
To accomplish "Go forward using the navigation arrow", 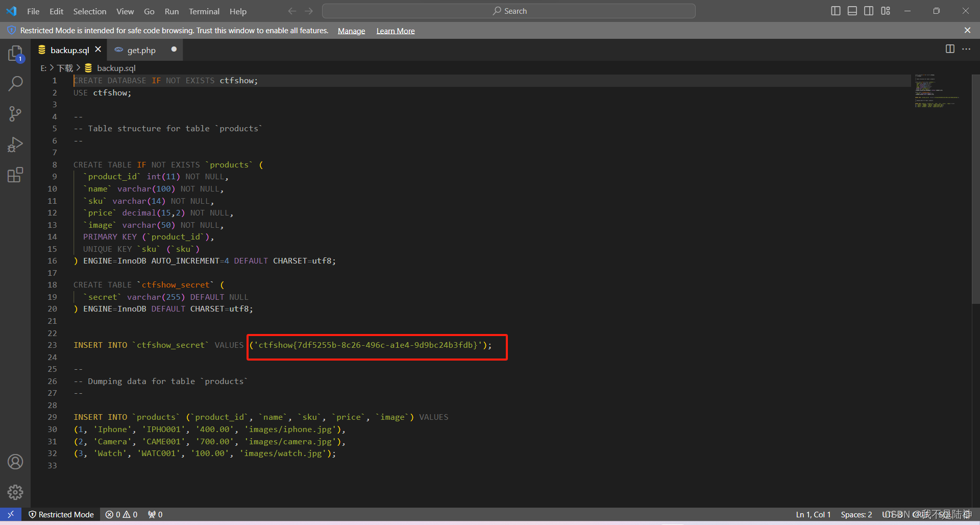I will [309, 11].
